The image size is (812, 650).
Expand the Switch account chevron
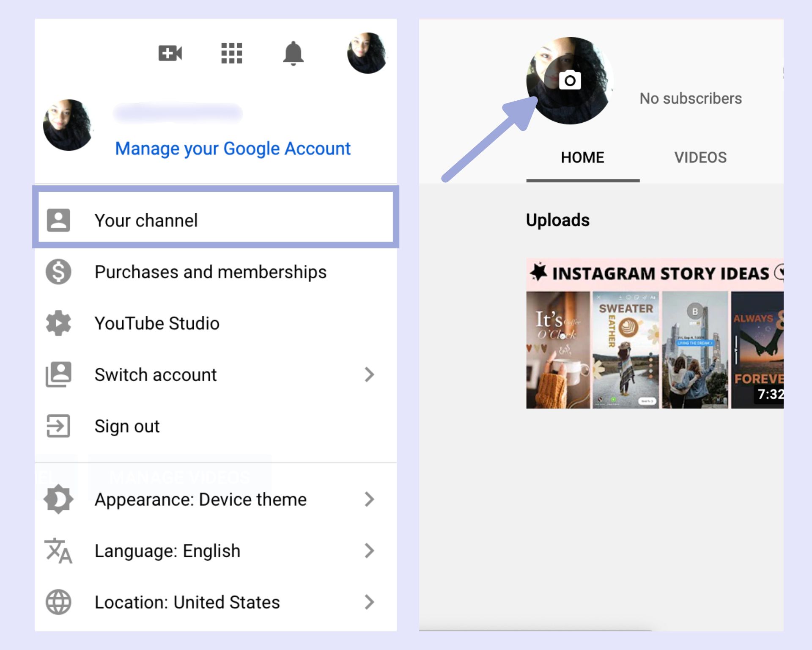[369, 375]
